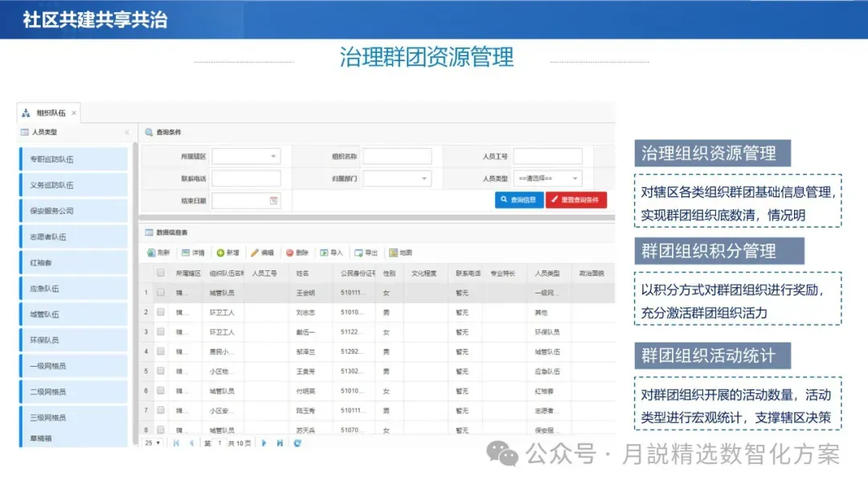Click the 环卫工人 cell in row 2
The width and height of the screenshot is (868, 489).
click(222, 312)
